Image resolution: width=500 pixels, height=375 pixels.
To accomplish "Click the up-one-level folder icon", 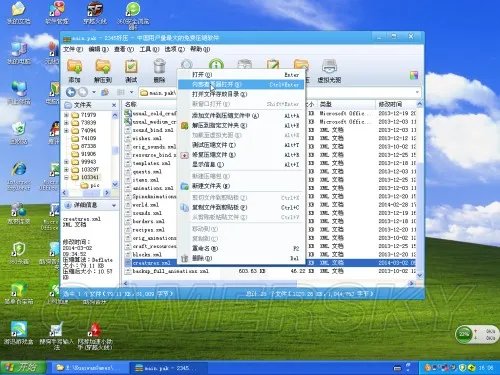I will pos(105,92).
